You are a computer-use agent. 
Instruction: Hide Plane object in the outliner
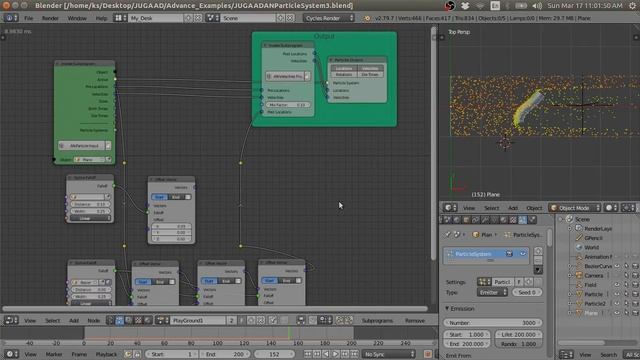coord(618,313)
